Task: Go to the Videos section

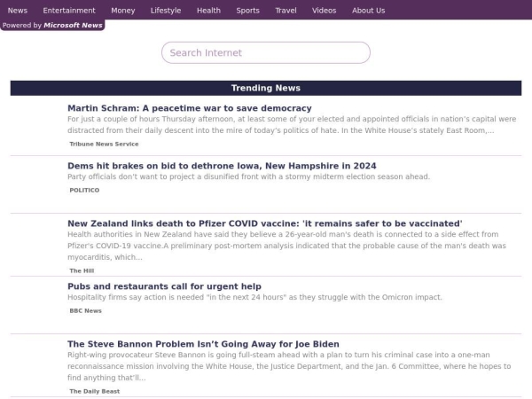Action: click(325, 11)
